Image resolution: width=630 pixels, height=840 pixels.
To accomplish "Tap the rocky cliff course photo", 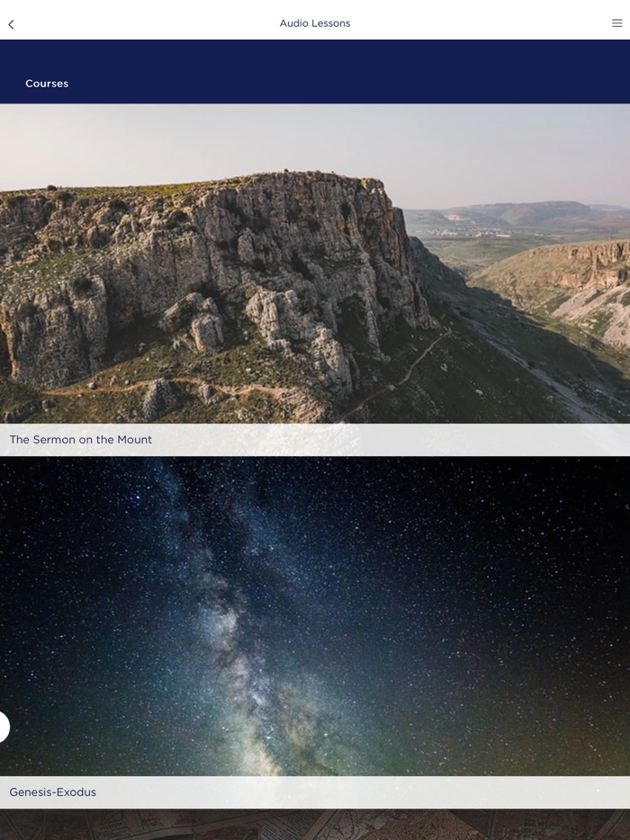I will coord(315,264).
